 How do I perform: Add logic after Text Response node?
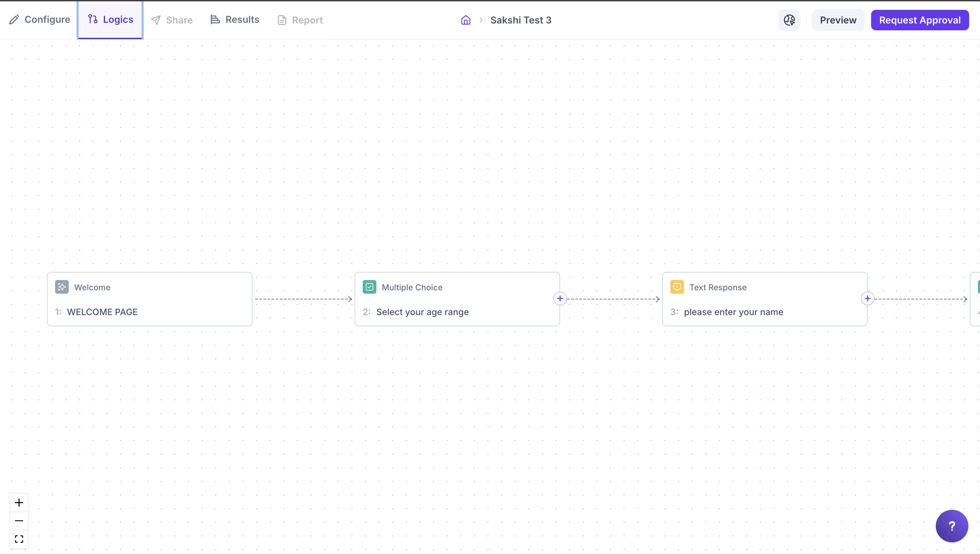tap(868, 299)
